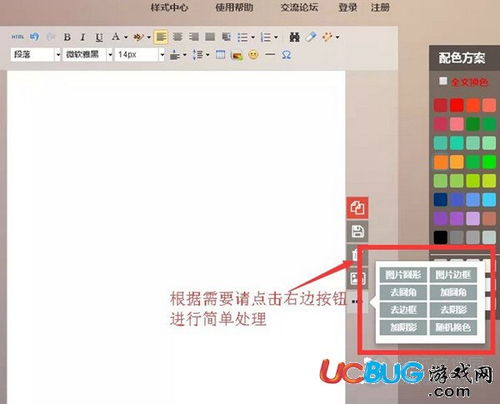Image resolution: width=500 pixels, height=404 pixels.
Task: Check the 全文换色 checkbox
Action: (443, 81)
